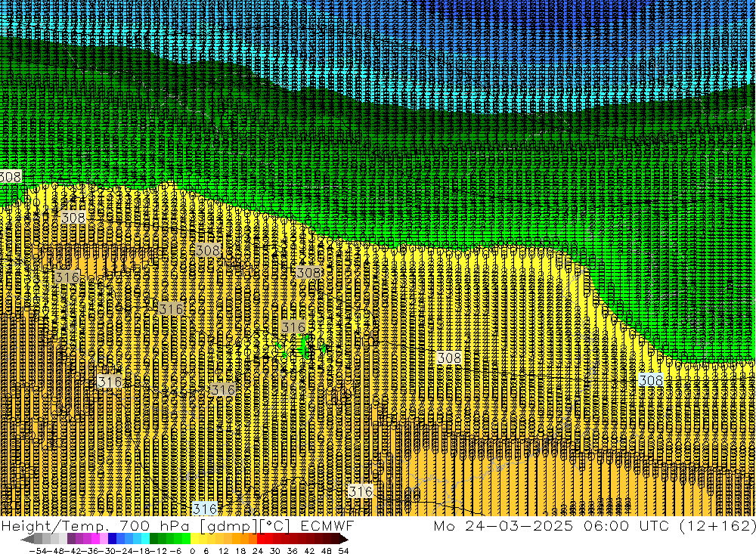Click the positive '36' legend value
The height and width of the screenshot is (554, 756).
click(292, 551)
